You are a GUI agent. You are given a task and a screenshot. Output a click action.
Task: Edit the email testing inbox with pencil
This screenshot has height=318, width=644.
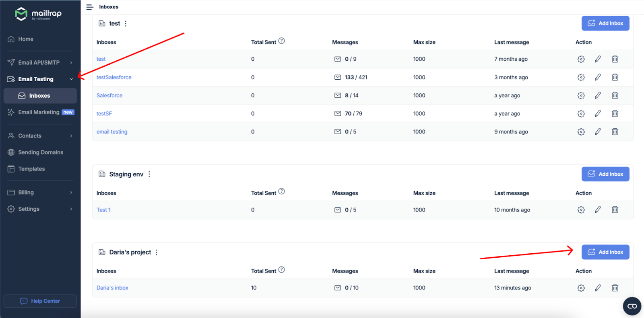click(x=598, y=132)
